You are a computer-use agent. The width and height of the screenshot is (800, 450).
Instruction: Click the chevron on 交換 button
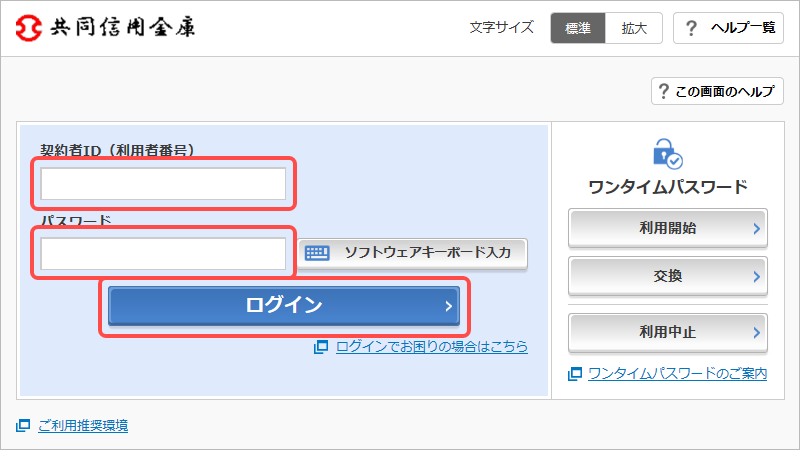757,277
